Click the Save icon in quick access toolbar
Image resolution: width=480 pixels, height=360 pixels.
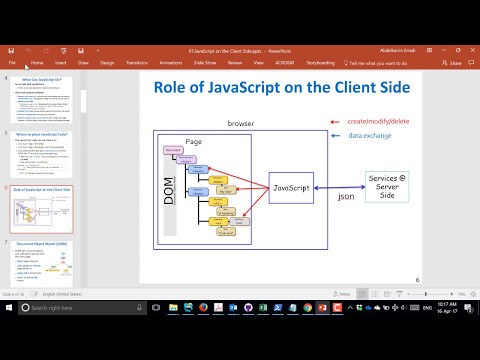[11, 51]
